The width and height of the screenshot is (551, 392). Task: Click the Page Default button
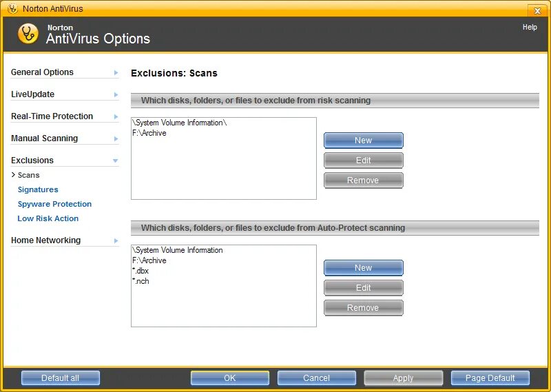coord(490,378)
